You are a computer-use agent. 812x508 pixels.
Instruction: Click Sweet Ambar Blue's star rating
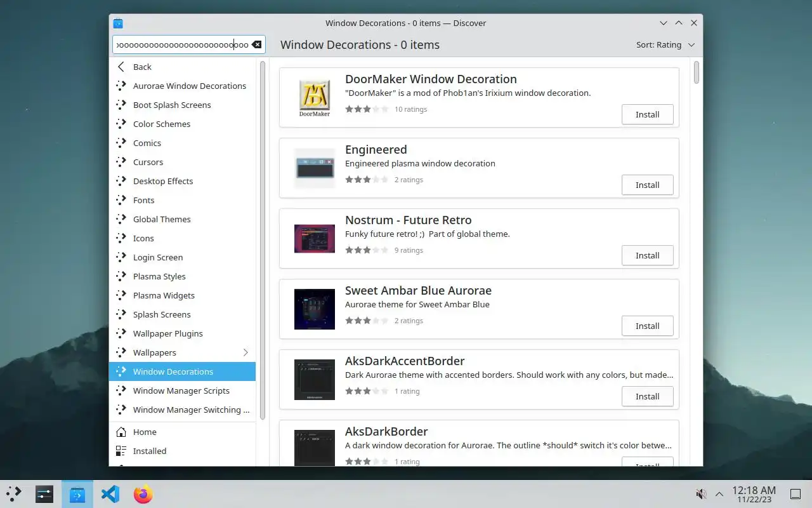pyautogui.click(x=367, y=321)
